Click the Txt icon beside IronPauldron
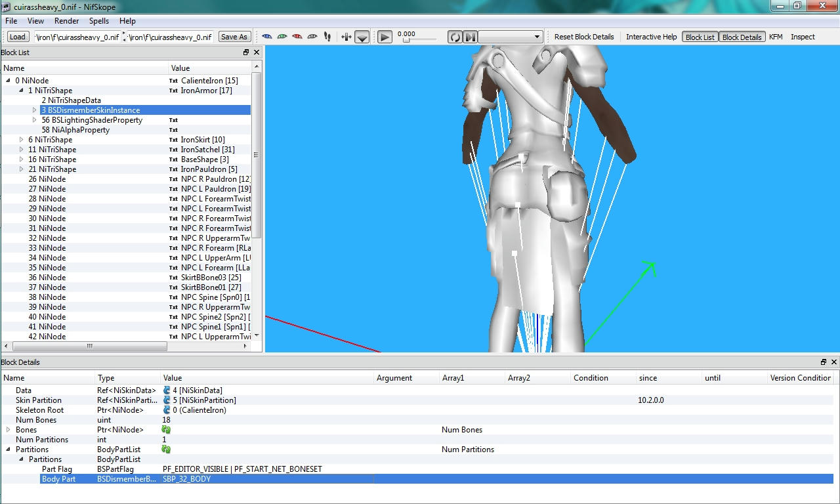The image size is (840, 504). 173,169
